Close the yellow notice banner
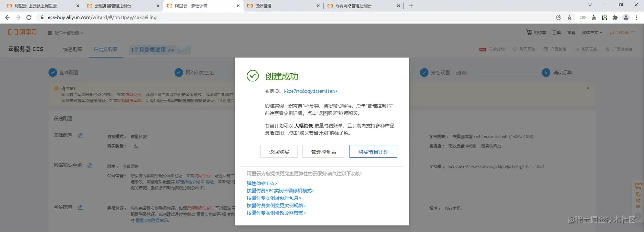Viewport: 644px width, 232px height. [588, 88]
